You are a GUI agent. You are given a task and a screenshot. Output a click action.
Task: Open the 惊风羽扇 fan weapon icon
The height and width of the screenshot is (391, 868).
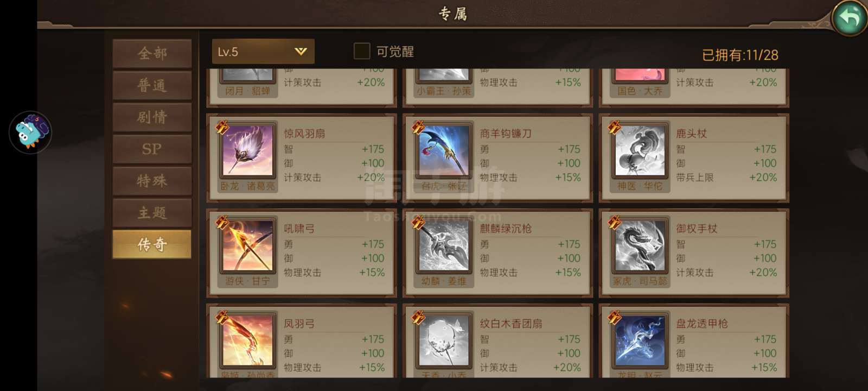click(247, 150)
